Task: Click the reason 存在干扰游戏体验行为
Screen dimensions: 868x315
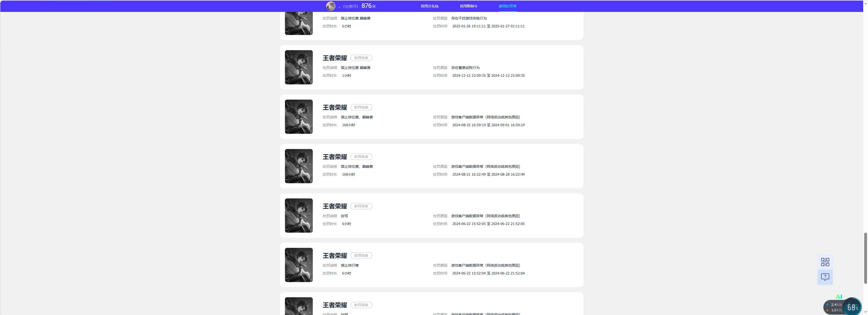Action: [469, 18]
